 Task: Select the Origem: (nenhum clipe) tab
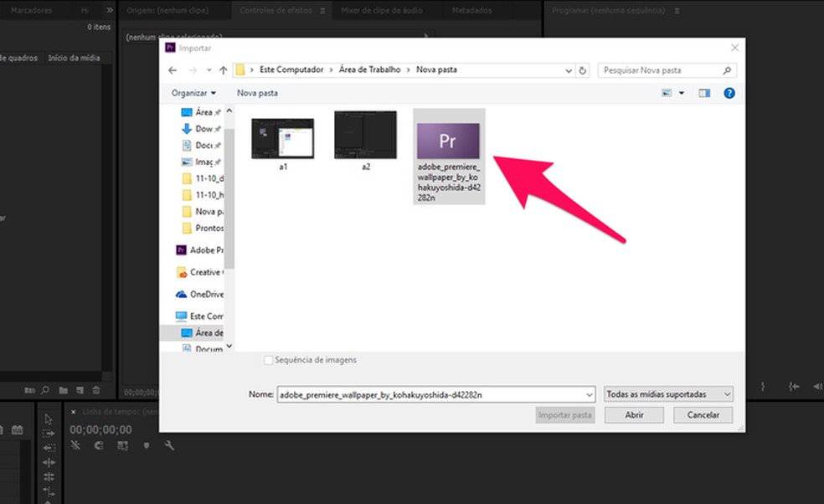click(167, 10)
